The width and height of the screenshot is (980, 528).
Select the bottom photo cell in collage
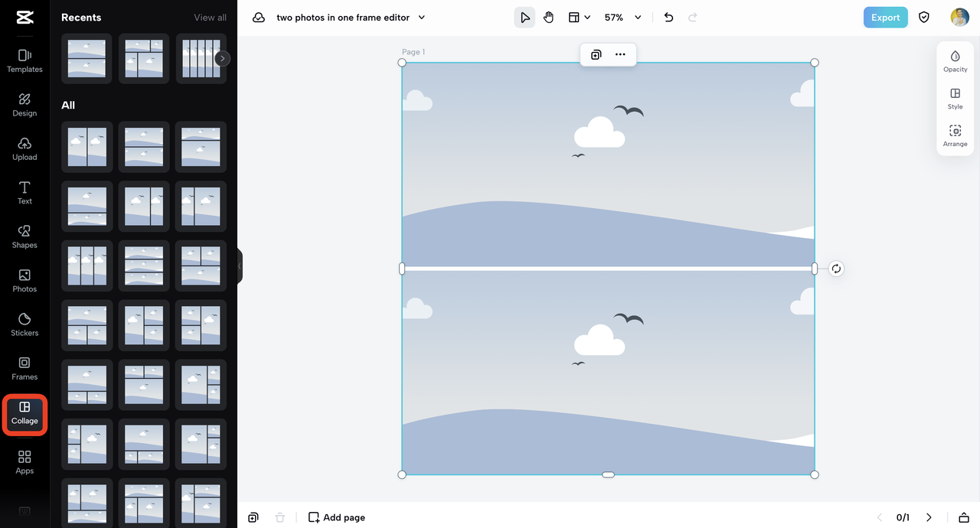pos(608,372)
